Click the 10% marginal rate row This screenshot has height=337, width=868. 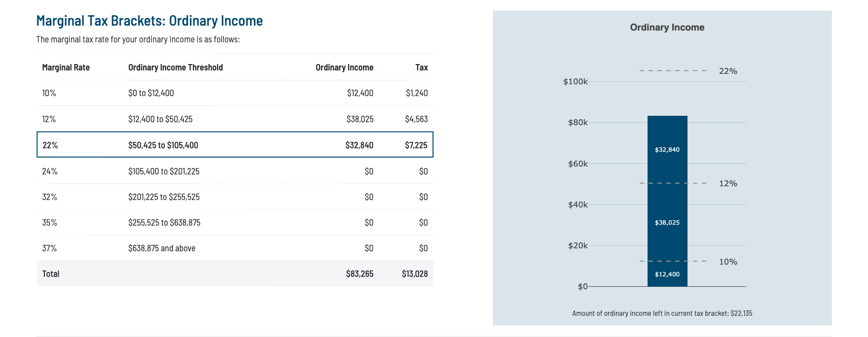tap(235, 93)
